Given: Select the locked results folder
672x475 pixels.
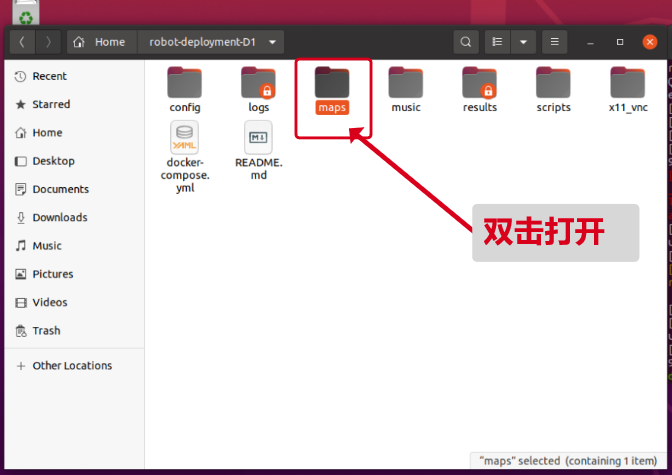Looking at the screenshot, I should pos(480,82).
